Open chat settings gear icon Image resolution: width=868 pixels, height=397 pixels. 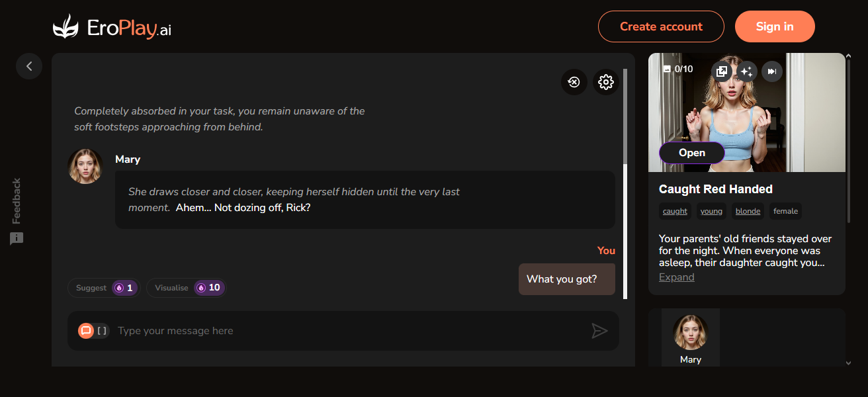click(605, 82)
